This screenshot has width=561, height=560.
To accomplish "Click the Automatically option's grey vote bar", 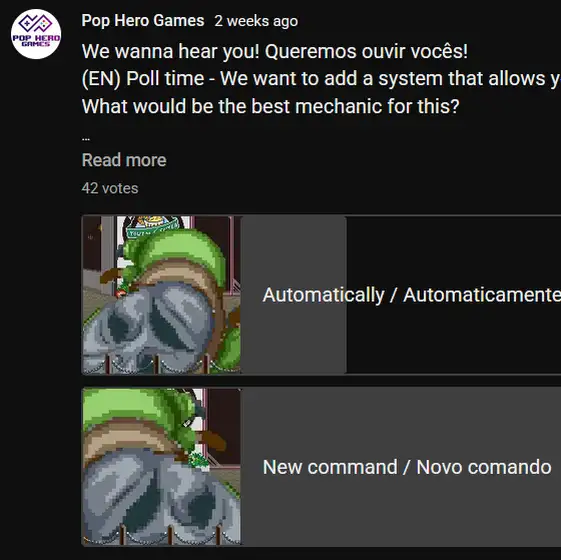I will tap(293, 294).
